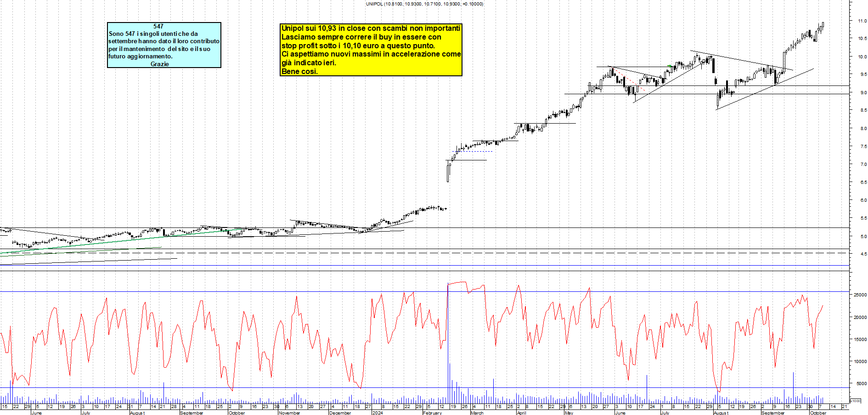Click 'Unipol sui 10,93 in close' line
This screenshot has height=415, width=868.
tap(371, 28)
